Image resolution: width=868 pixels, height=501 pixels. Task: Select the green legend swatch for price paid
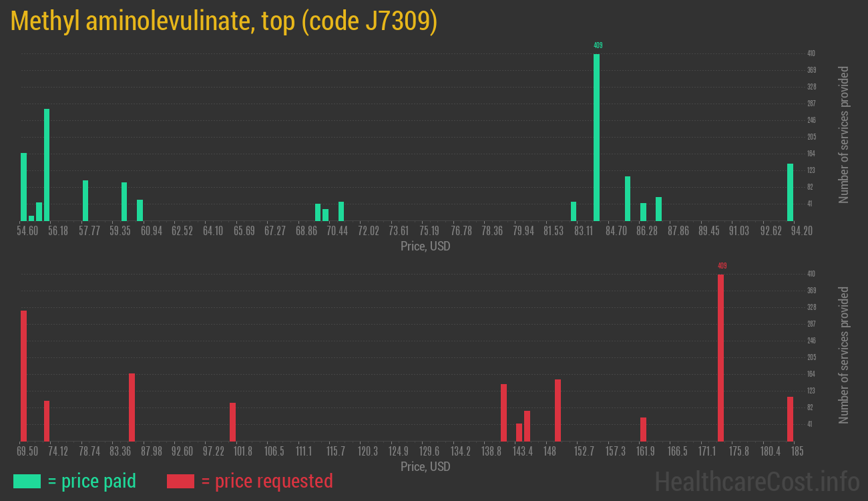tap(27, 481)
